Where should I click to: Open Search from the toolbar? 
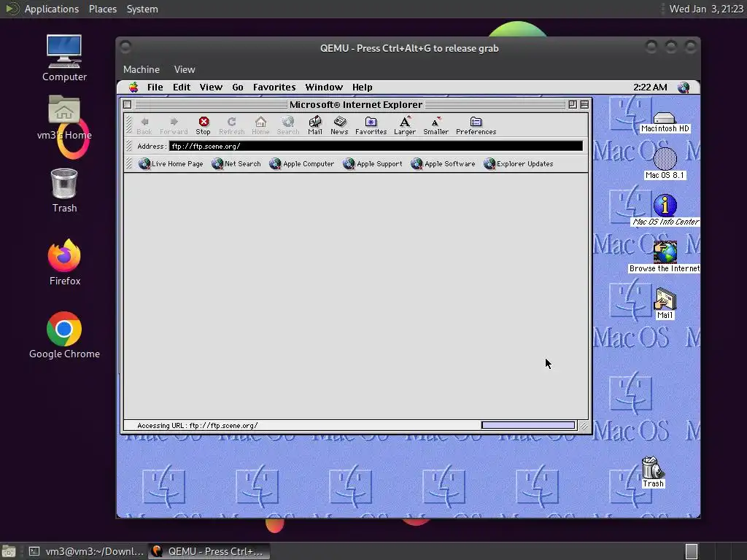pos(287,125)
